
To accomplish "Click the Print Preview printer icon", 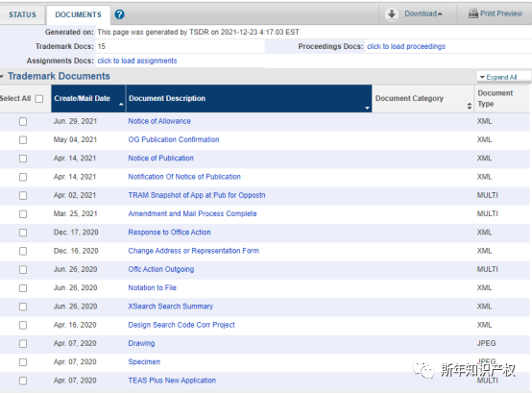I will point(473,13).
